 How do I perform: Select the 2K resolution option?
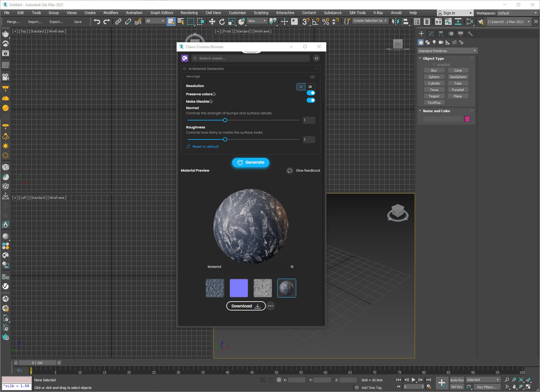(310, 87)
